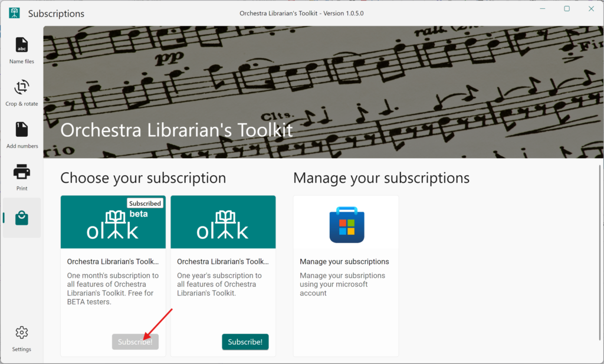Image resolution: width=604 pixels, height=364 pixels.
Task: Click the greyed-out Subscribe! button for monthly plan
Action: [135, 342]
